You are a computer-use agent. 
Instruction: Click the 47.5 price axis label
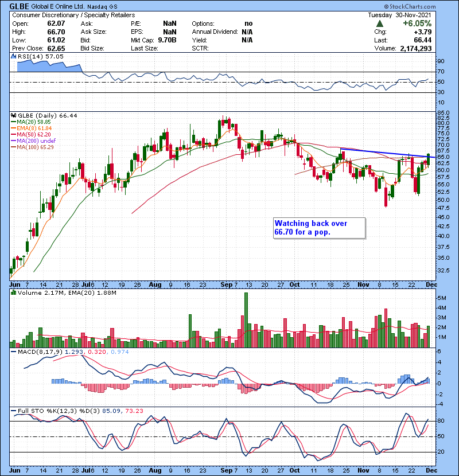pyautogui.click(x=443, y=208)
